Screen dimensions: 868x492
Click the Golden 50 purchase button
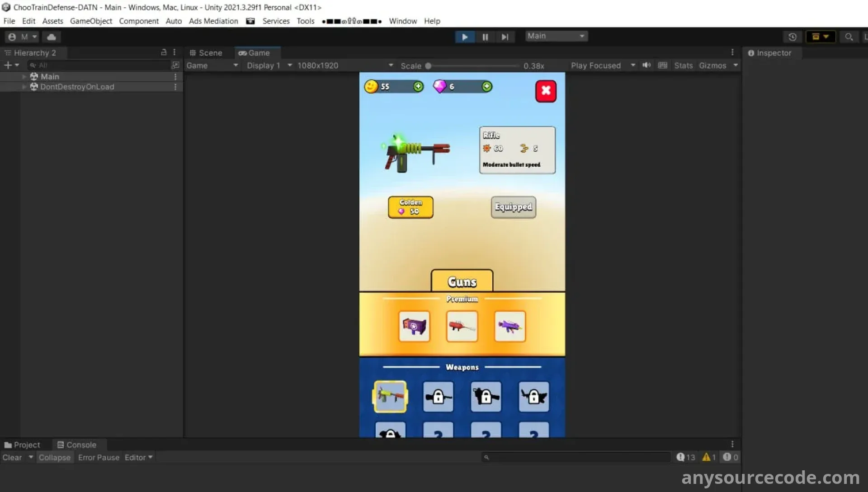pos(410,207)
